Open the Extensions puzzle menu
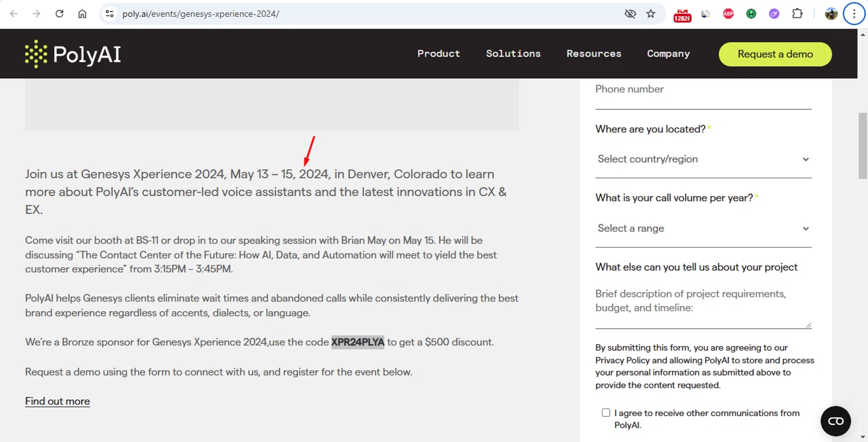The height and width of the screenshot is (442, 868). 797,14
